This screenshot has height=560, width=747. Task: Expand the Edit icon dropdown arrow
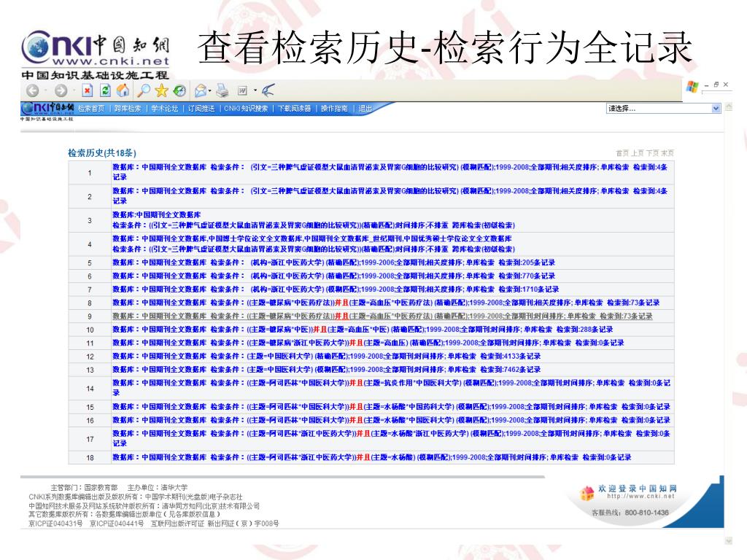(255, 90)
